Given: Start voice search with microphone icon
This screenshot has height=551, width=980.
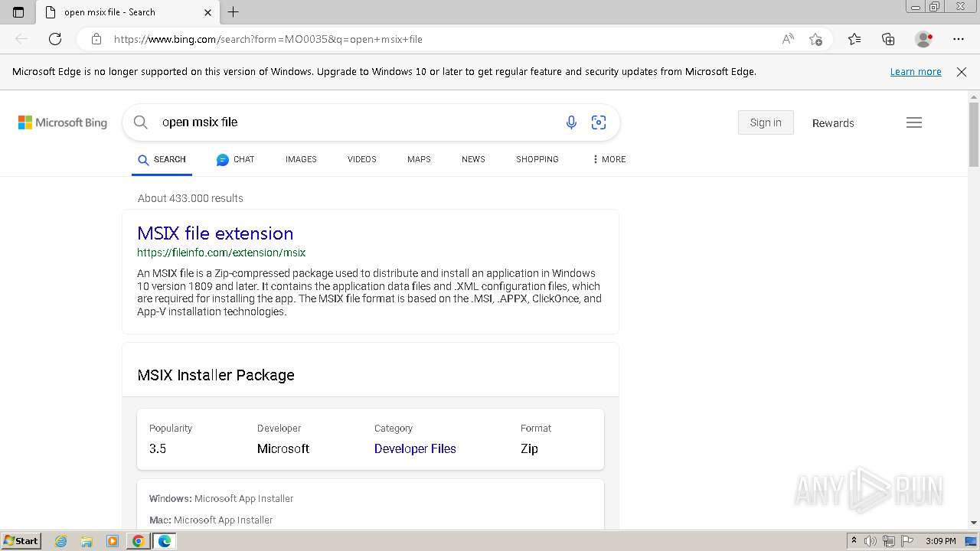Looking at the screenshot, I should pos(571,122).
